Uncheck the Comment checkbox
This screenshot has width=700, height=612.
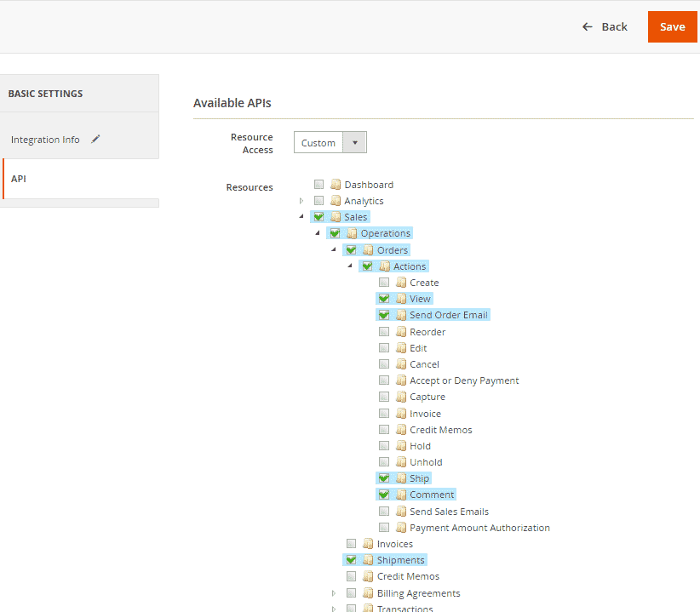(384, 495)
